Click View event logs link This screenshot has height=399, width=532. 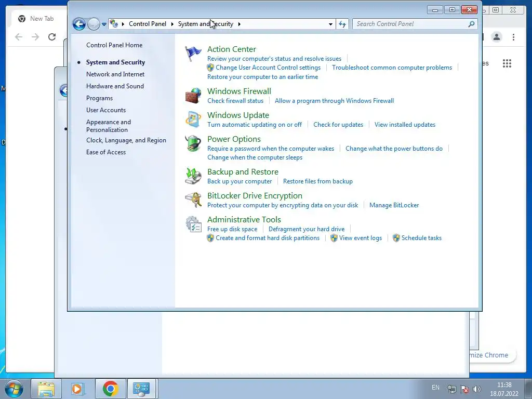coord(361,238)
